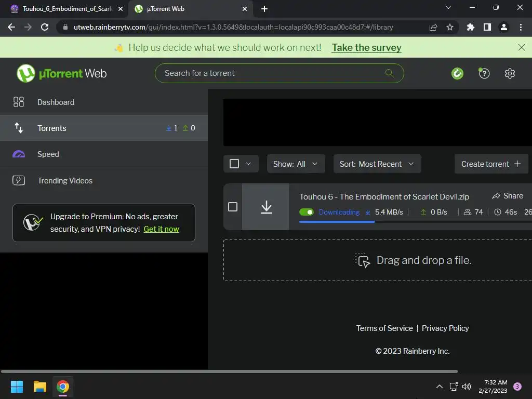Click the share page icon in the address bar
The width and height of the screenshot is (532, 399).
(433, 27)
